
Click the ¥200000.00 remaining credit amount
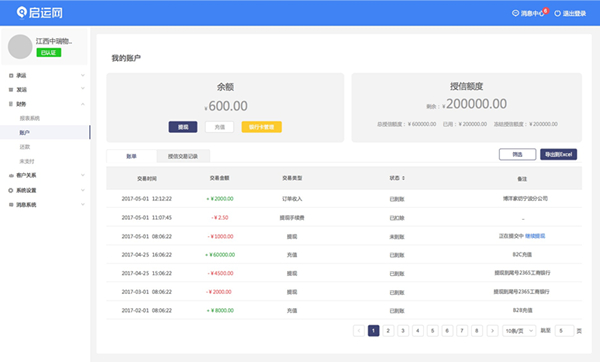474,104
